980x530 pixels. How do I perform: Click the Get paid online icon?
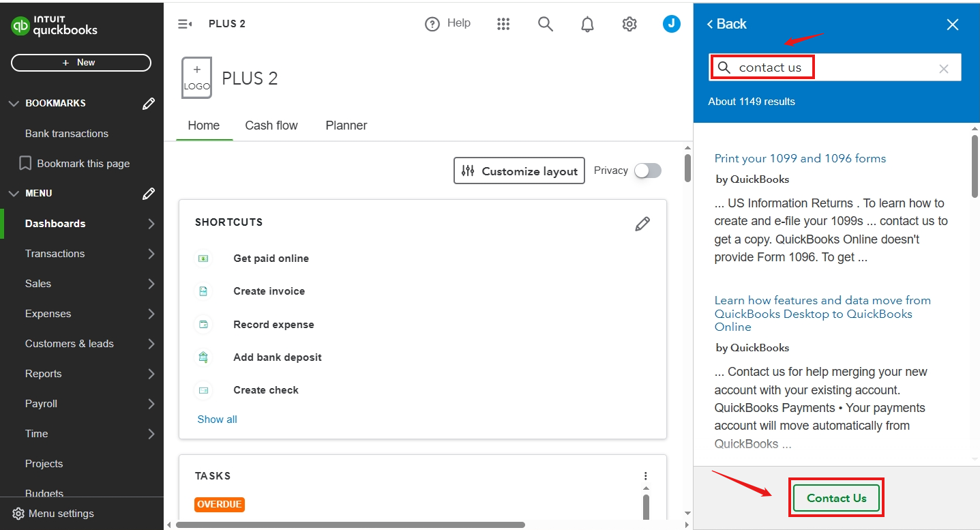click(x=203, y=259)
